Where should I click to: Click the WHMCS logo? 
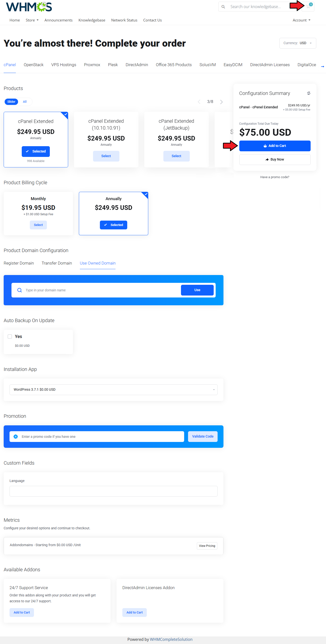(x=29, y=7)
